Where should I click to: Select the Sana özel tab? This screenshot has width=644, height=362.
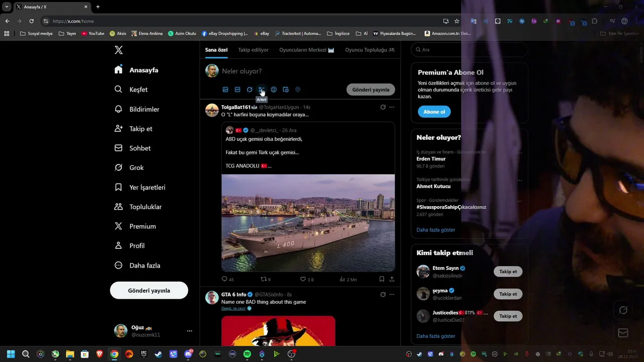(x=216, y=50)
